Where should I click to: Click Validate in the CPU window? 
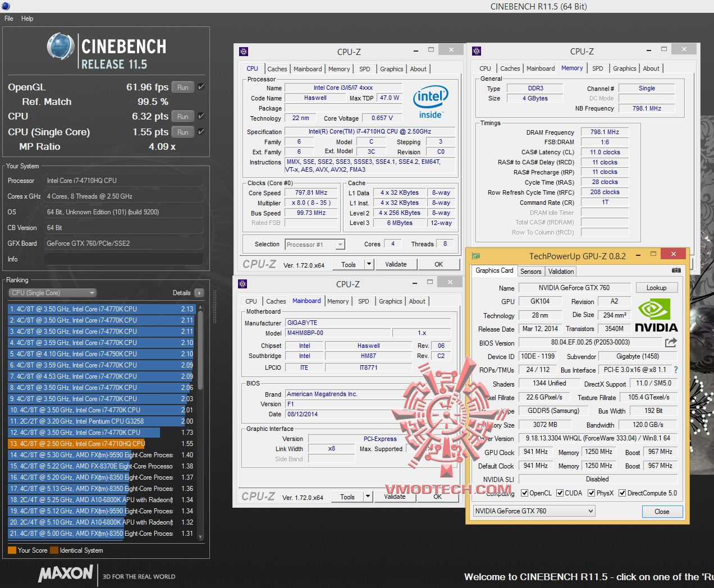click(396, 264)
